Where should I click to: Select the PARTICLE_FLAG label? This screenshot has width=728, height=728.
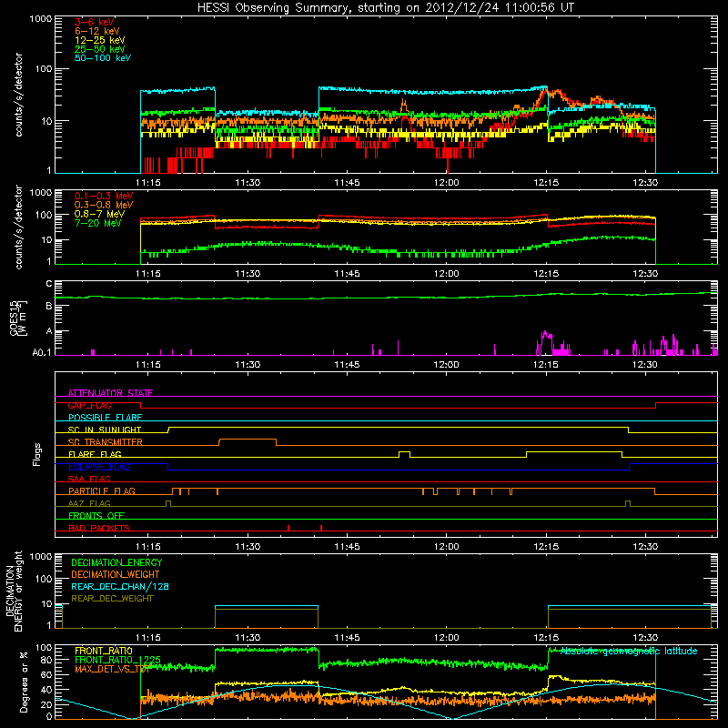click(x=102, y=491)
